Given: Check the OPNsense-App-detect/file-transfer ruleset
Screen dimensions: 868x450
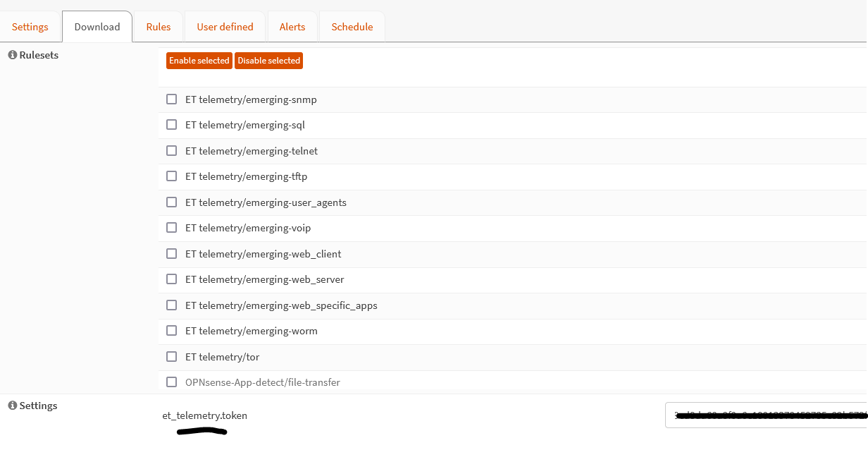Looking at the screenshot, I should (171, 382).
